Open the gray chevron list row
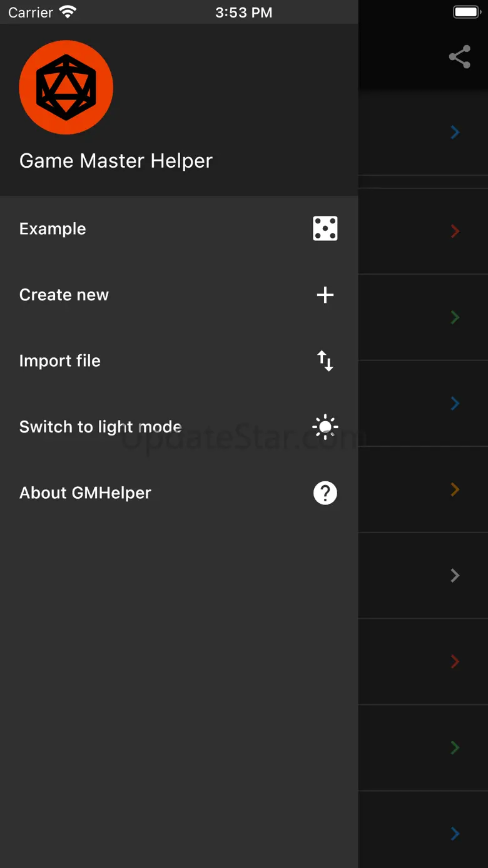Image resolution: width=488 pixels, height=868 pixels. (455, 575)
